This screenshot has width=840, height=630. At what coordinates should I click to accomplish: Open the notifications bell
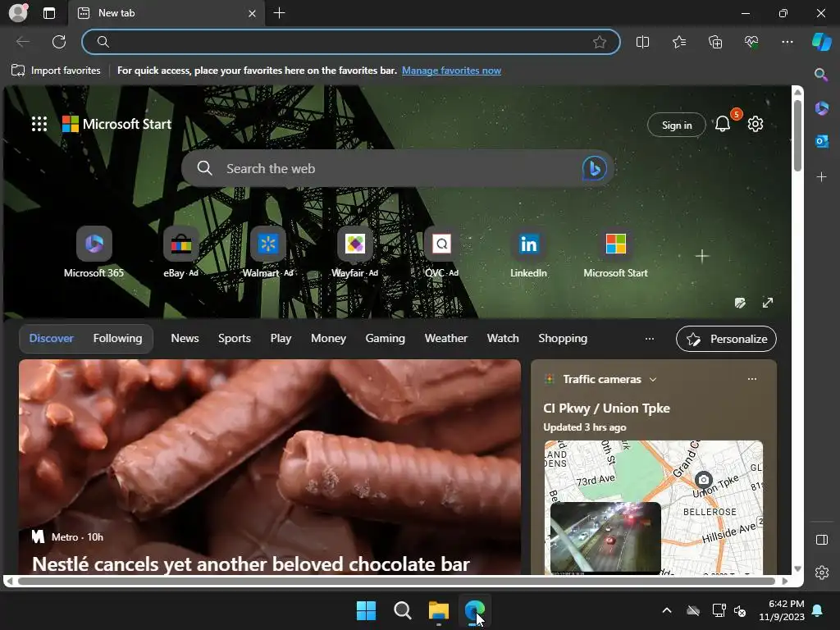(x=722, y=125)
